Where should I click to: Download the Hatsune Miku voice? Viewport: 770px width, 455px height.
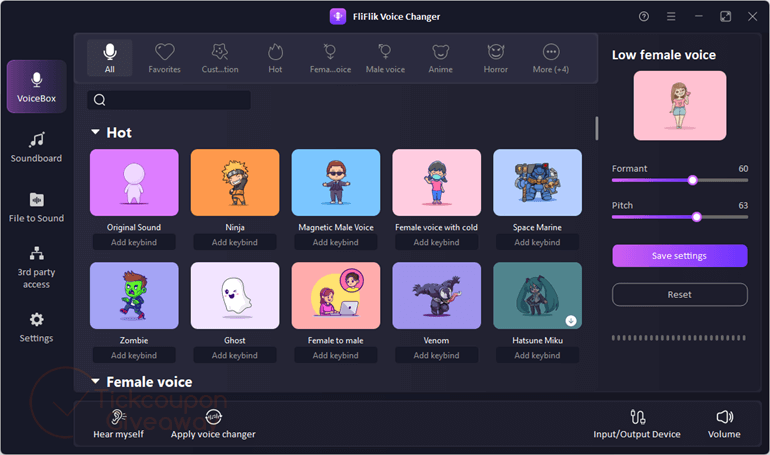(x=571, y=321)
